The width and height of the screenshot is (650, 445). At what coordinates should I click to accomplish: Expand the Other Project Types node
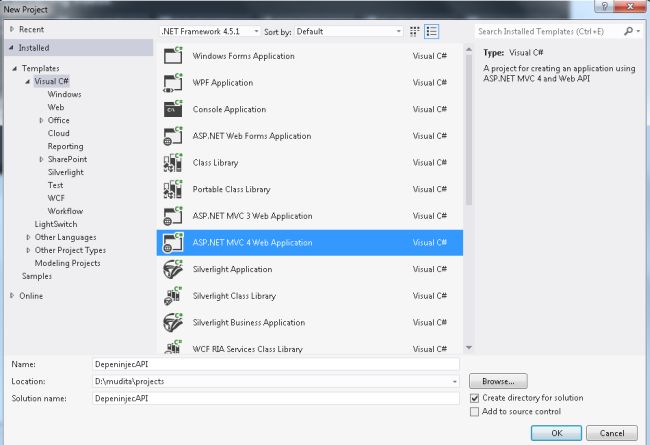pyautogui.click(x=28, y=250)
